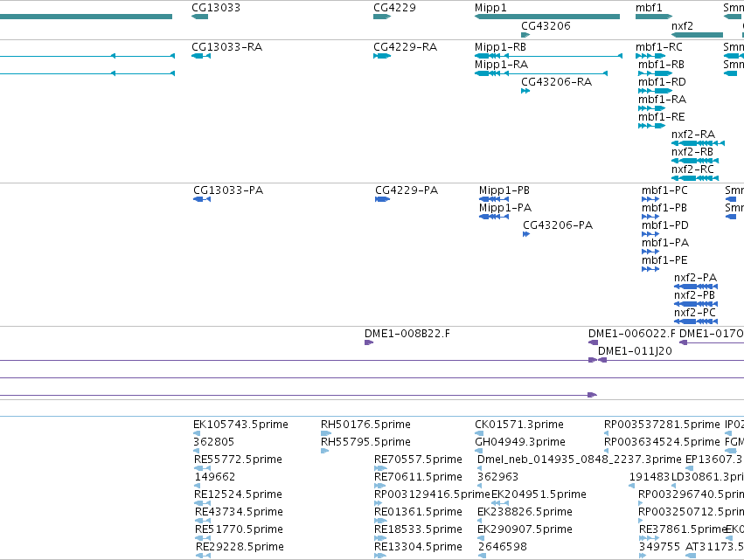Click the BAC end DME1-006O22.F

coord(593,342)
